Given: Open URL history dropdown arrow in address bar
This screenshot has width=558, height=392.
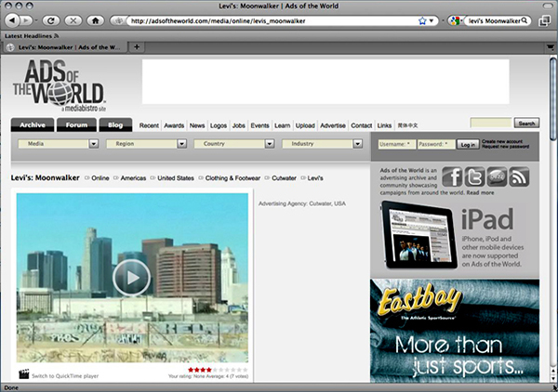Looking at the screenshot, I should 432,21.
